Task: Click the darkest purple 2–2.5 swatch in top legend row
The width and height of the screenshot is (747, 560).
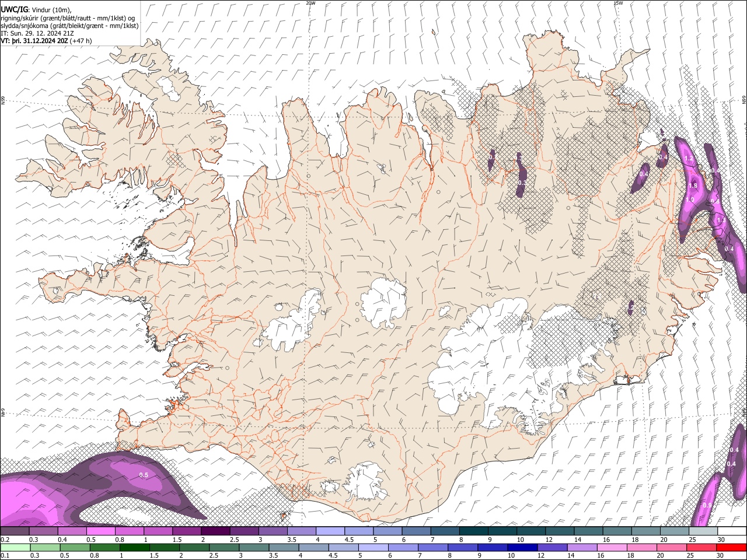Action: pos(215,531)
